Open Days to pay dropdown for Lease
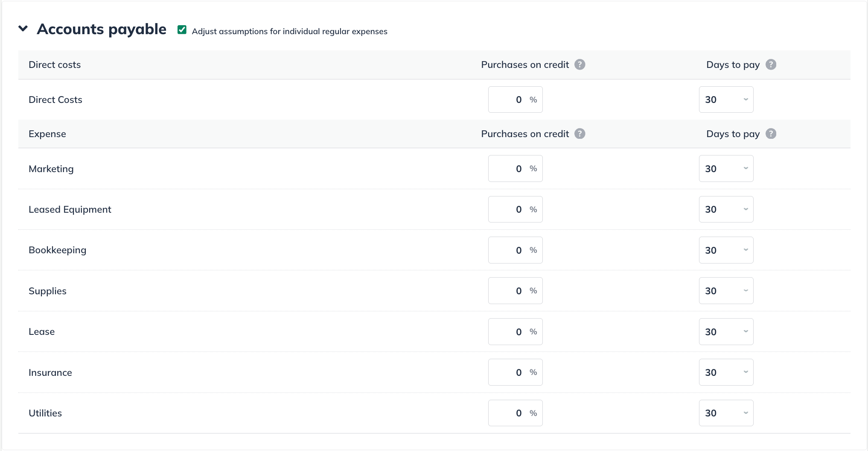The image size is (868, 451). pyautogui.click(x=726, y=332)
